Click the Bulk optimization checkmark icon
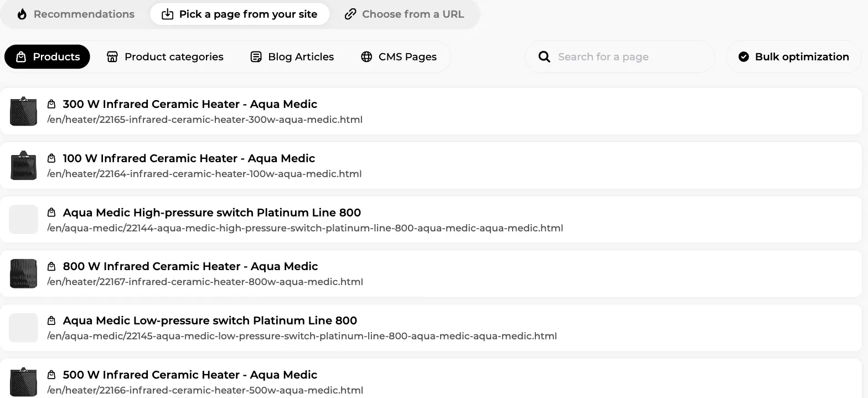 [x=744, y=56]
